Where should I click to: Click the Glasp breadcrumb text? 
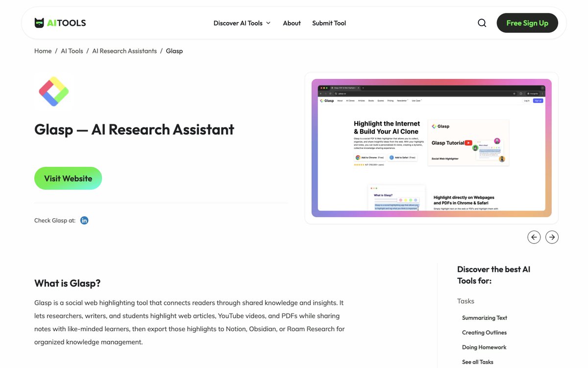coord(174,51)
